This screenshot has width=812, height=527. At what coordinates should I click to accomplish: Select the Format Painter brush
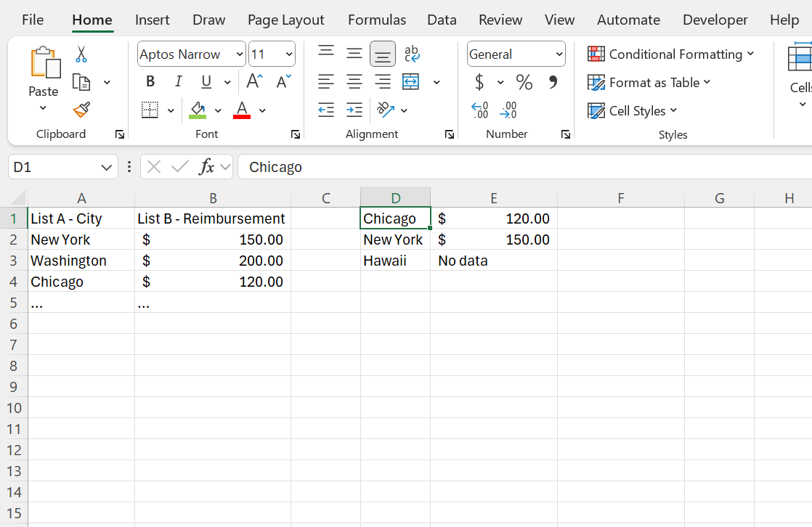[81, 110]
